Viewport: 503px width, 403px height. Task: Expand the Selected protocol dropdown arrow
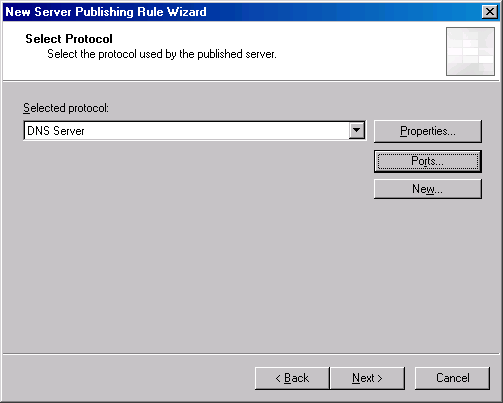click(357, 130)
